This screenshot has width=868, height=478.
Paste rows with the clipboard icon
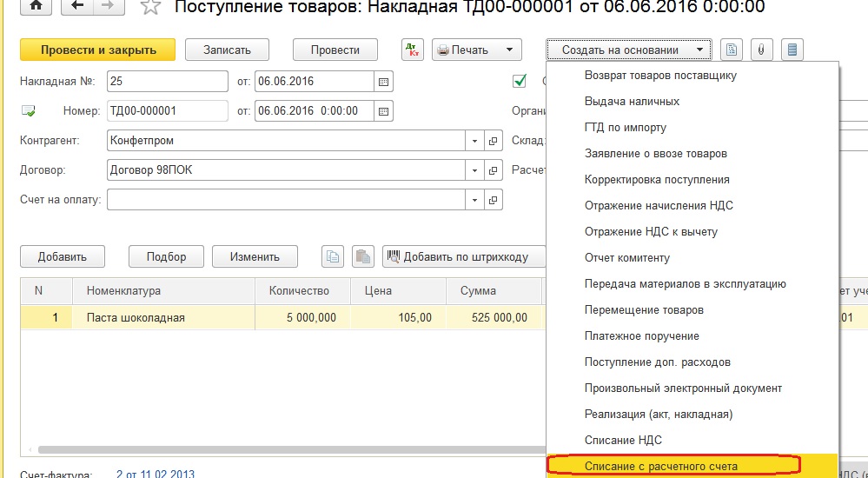click(x=363, y=256)
